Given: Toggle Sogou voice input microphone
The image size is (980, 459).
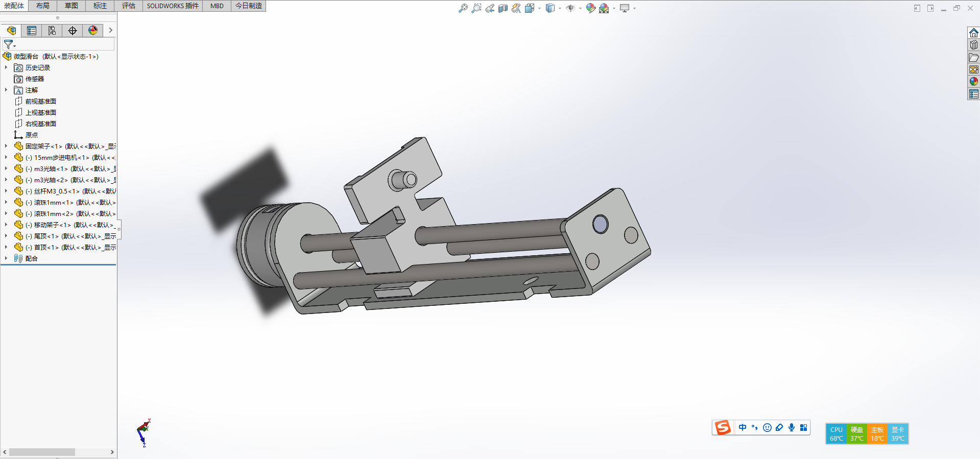Looking at the screenshot, I should pos(792,427).
